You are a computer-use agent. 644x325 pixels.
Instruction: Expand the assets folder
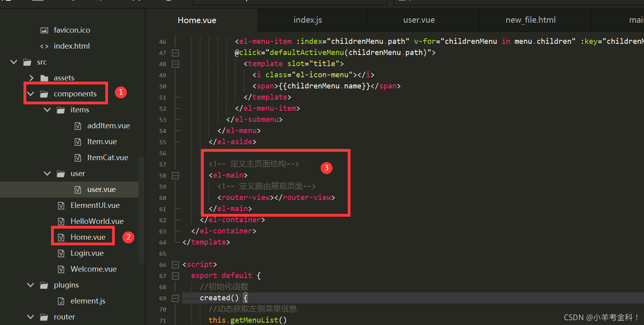coord(31,78)
